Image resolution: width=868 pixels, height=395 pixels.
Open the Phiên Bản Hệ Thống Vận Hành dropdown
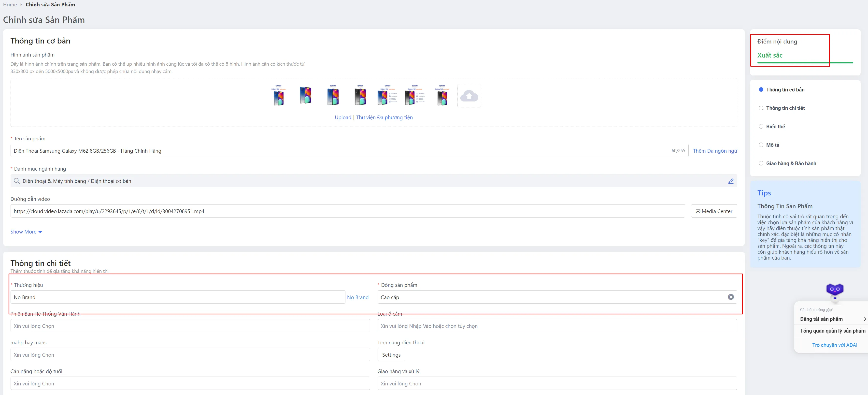[190, 326]
